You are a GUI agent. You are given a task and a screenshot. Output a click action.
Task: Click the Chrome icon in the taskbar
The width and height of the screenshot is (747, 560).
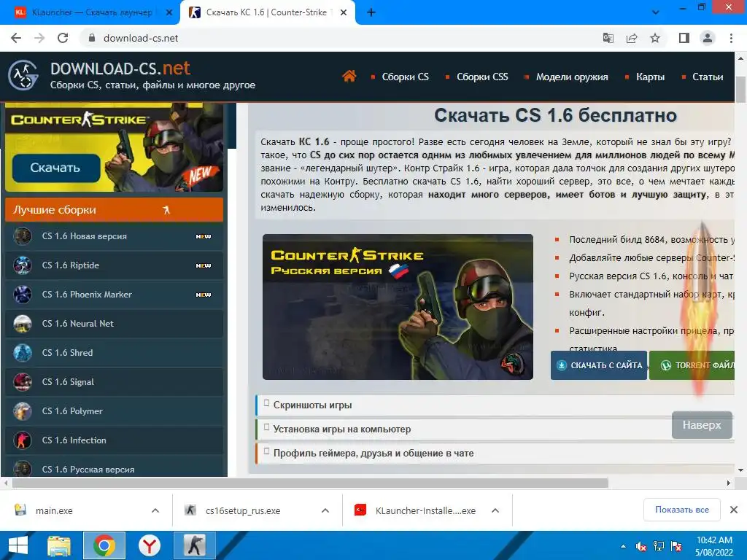point(104,545)
